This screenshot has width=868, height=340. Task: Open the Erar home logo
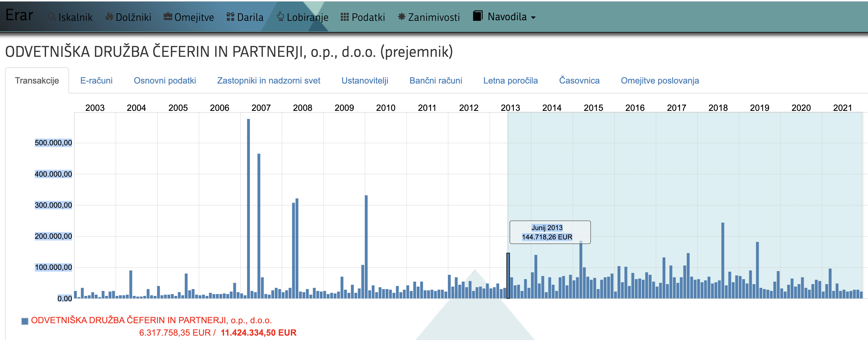pos(19,15)
